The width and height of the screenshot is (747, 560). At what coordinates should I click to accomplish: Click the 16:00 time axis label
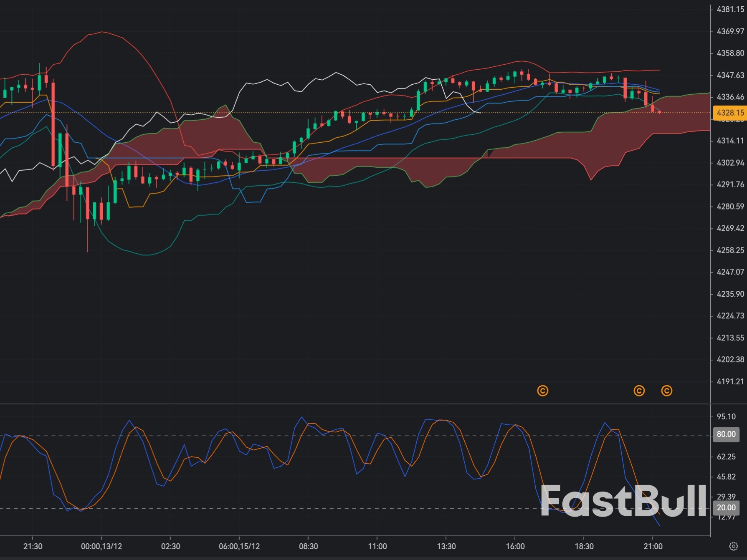point(515,547)
